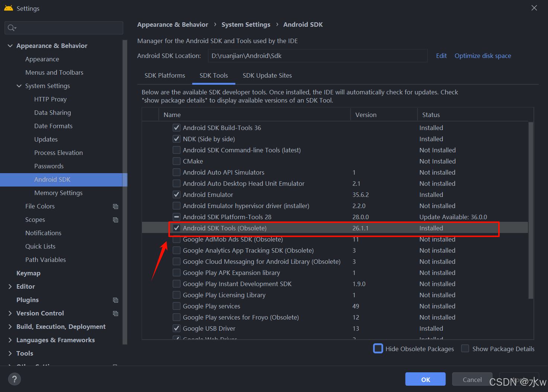Collapse System Settings tree node
548x392 pixels.
coord(19,86)
